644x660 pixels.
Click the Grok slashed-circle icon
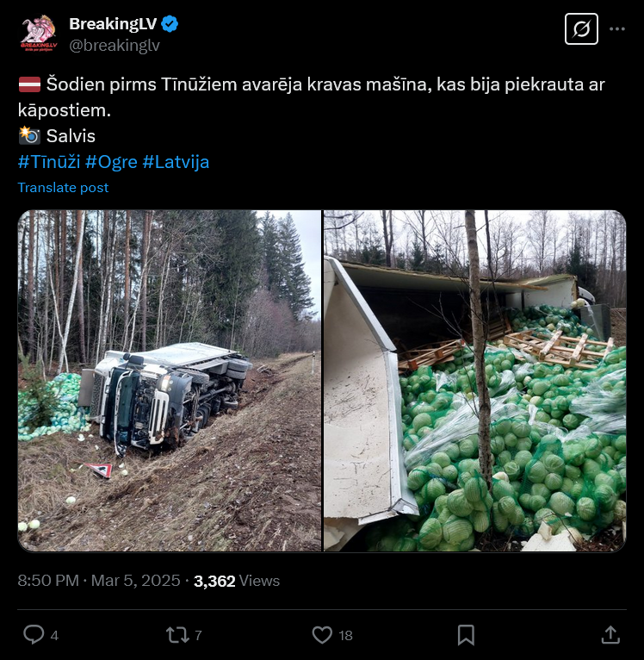point(581,29)
